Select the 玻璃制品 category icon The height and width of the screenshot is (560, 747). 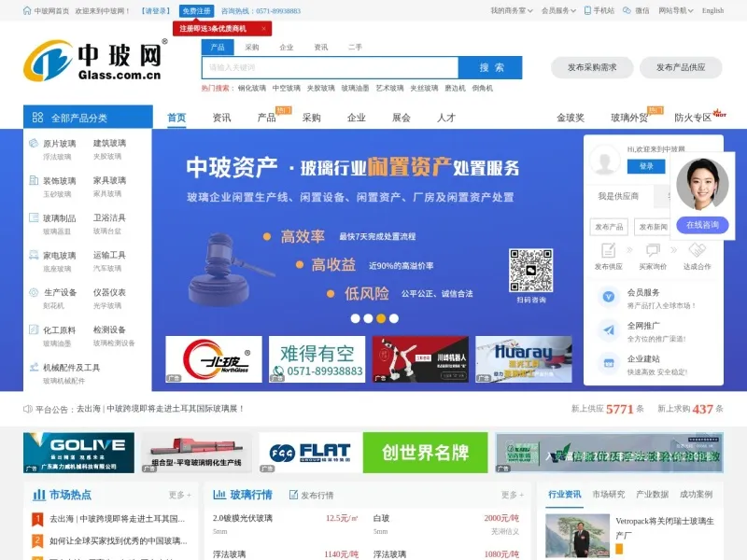34,217
